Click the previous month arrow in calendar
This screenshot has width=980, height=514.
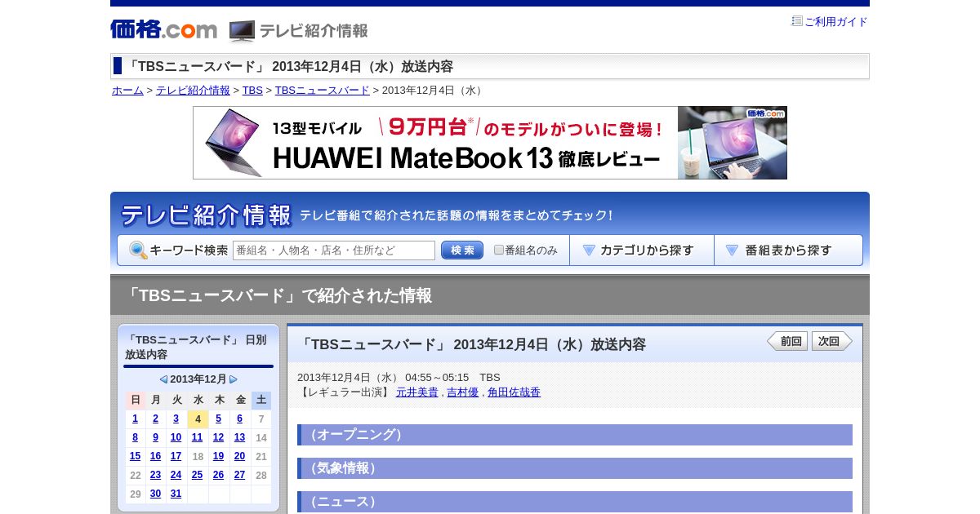click(x=163, y=379)
